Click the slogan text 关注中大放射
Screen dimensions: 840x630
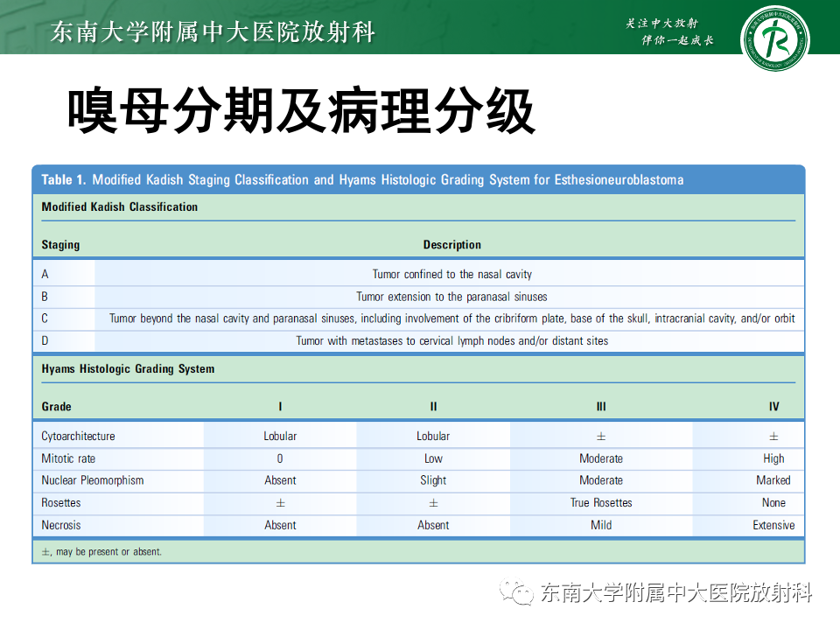point(662,23)
